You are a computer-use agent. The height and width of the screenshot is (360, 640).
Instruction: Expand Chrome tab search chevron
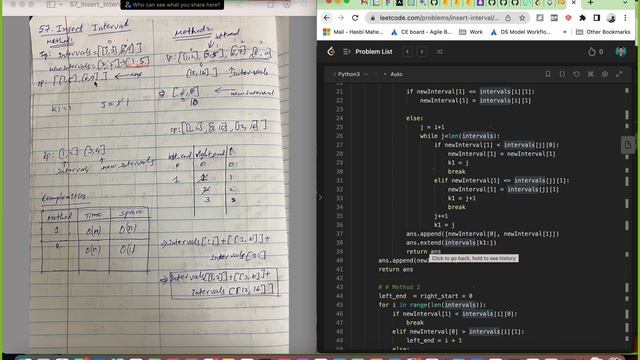[626, 3]
